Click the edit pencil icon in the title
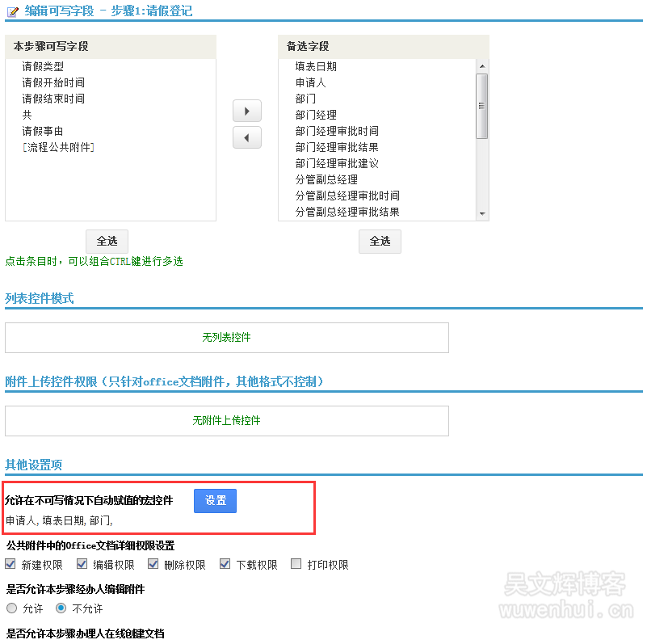This screenshot has width=647, height=644. pyautogui.click(x=12, y=11)
